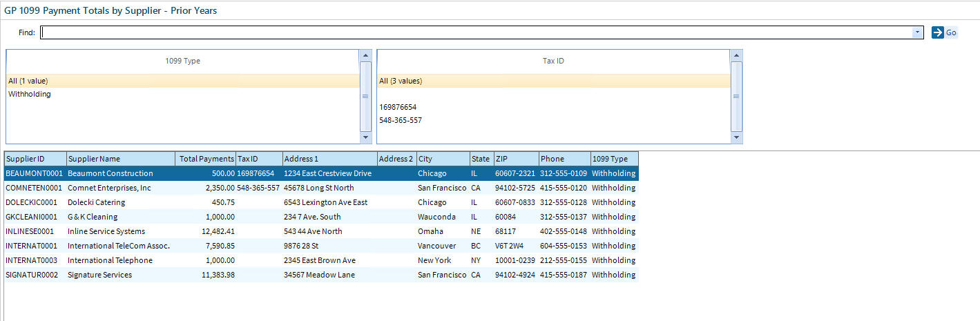This screenshot has width=980, height=321.
Task: Click phone number 415-555-0187
Action: 564,275
